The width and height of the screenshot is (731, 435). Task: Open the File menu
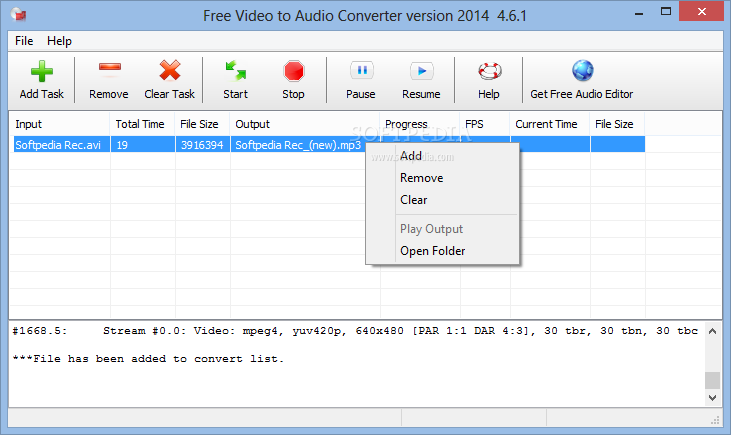click(x=24, y=41)
